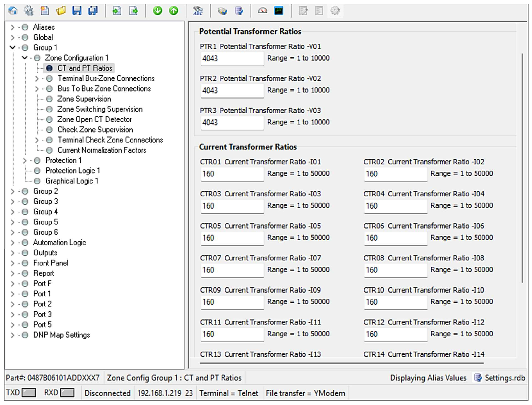Expand the Protection 1 node
The width and height of the screenshot is (532, 405).
24,160
